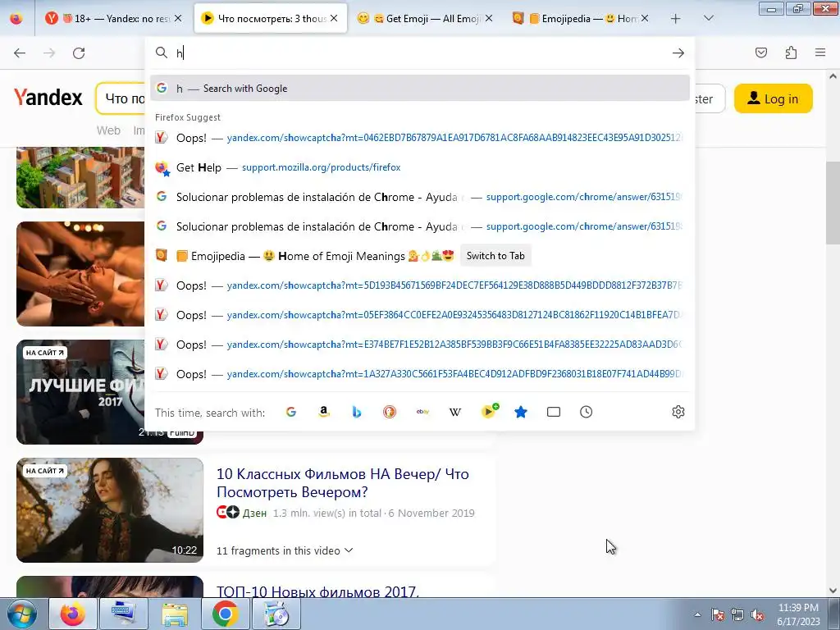
Task: Open the massage video thumbnail
Action: click(80, 274)
